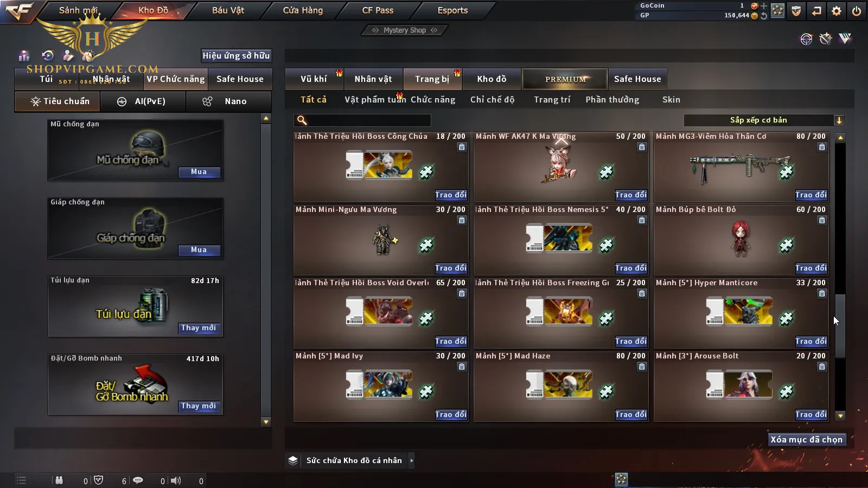Screen dimensions: 868x488
Task: Open the Sắp xếp cơ bản dropdown
Action: point(764,120)
